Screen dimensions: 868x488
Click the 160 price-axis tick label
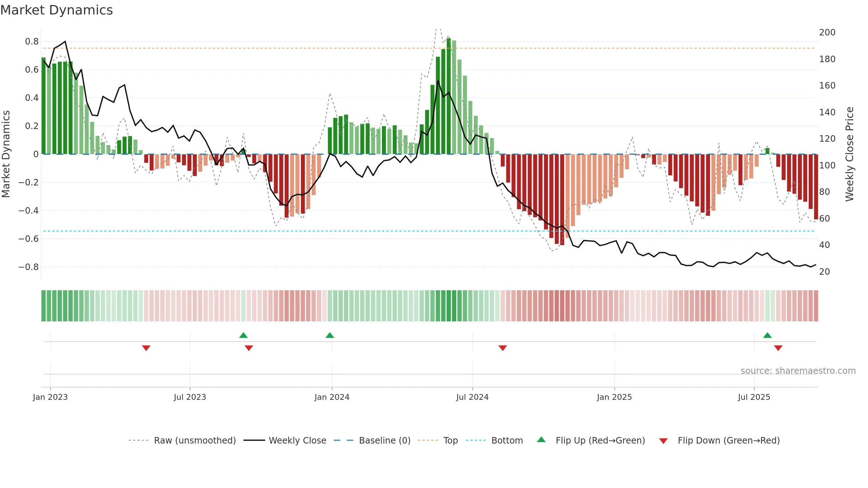[x=827, y=86]
